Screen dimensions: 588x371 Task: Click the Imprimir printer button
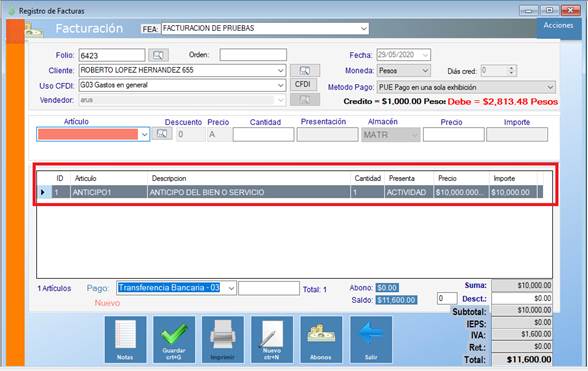point(223,339)
